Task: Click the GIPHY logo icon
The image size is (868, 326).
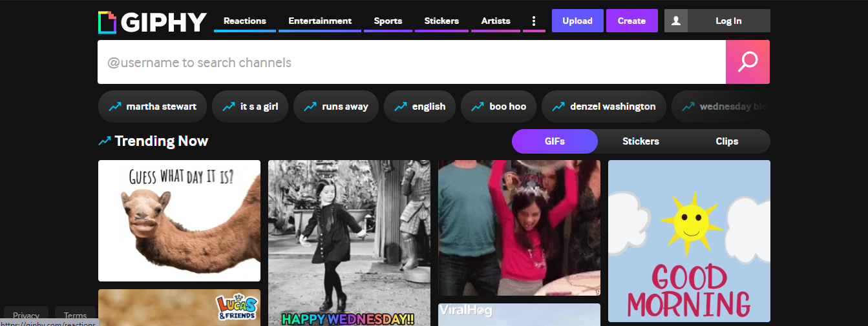Action: (107, 22)
